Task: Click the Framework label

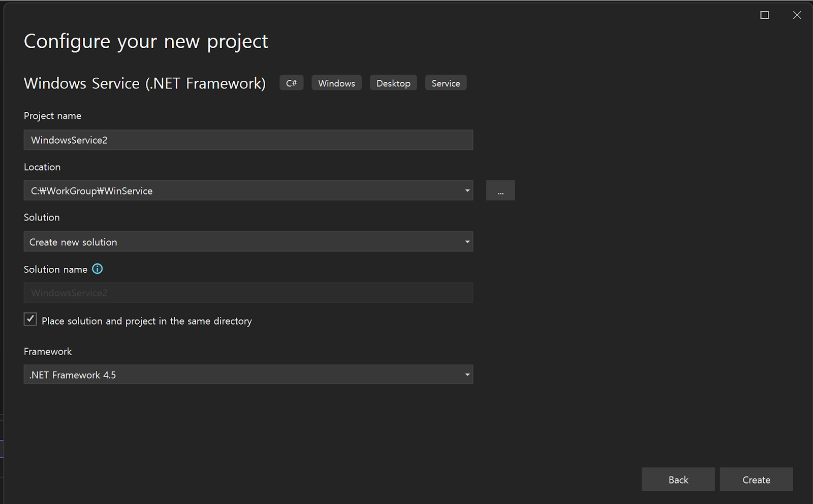Action: [x=48, y=352]
